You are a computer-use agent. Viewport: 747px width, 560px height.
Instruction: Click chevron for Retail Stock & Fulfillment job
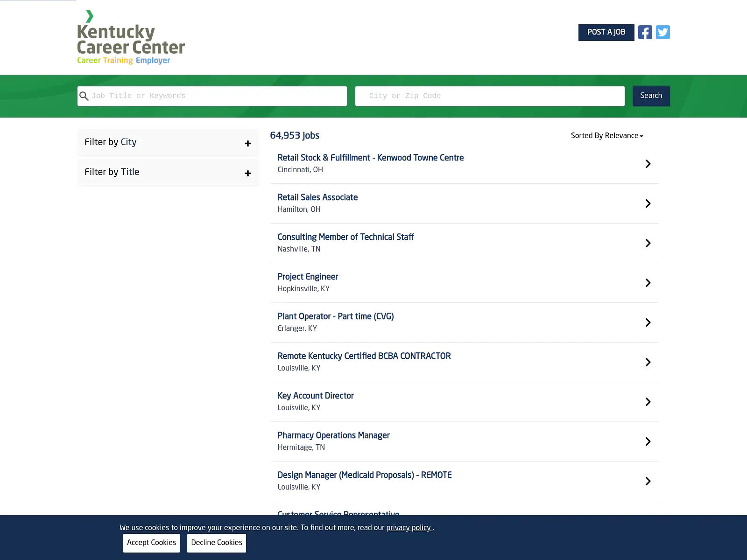pos(648,164)
